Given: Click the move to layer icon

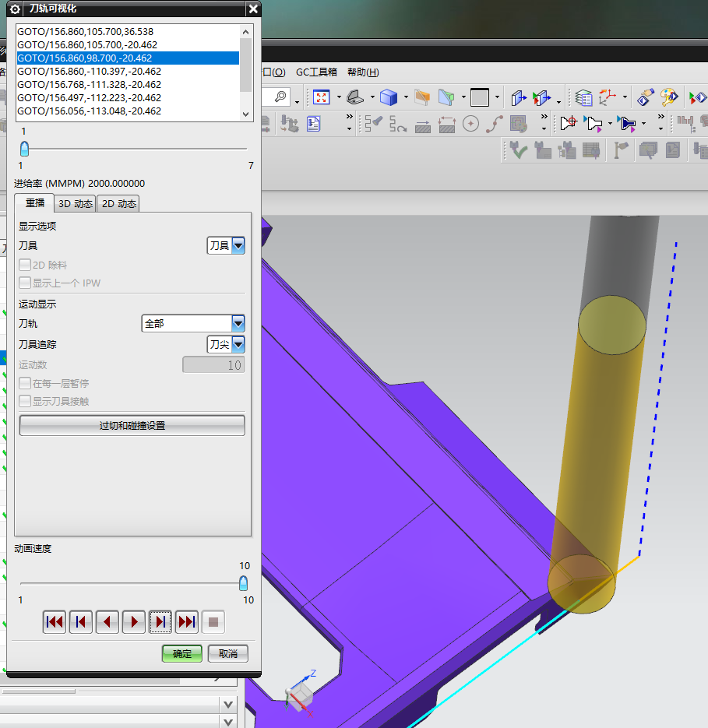Looking at the screenshot, I should tap(519, 97).
